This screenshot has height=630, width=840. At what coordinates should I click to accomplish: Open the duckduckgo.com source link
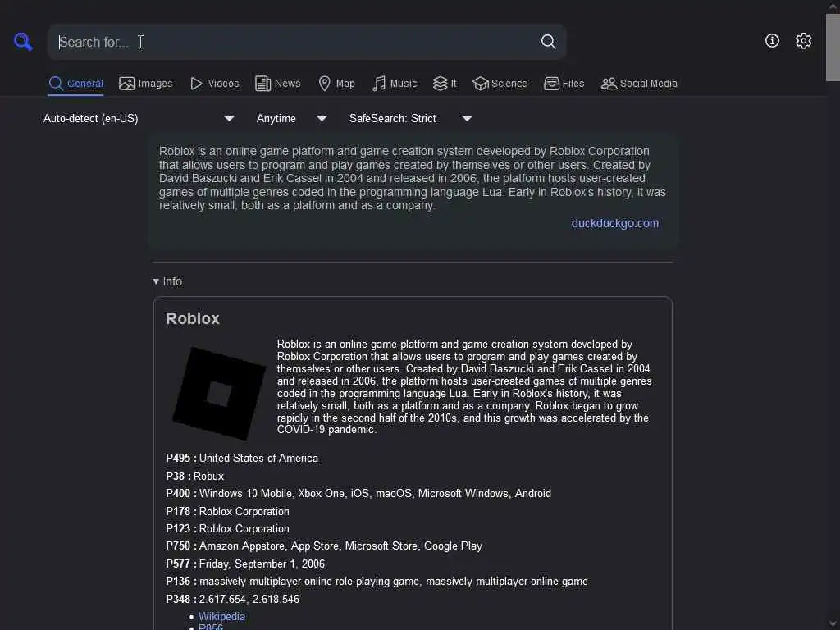(615, 223)
